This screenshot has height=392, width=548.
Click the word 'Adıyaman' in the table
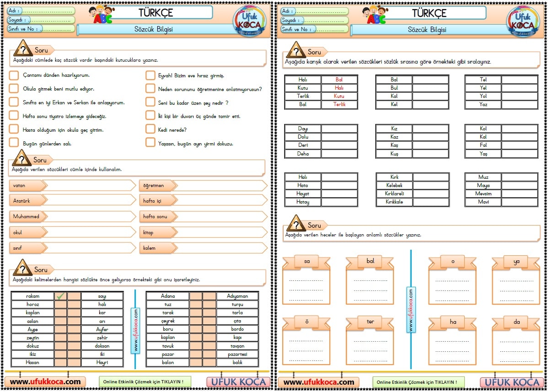point(237,296)
